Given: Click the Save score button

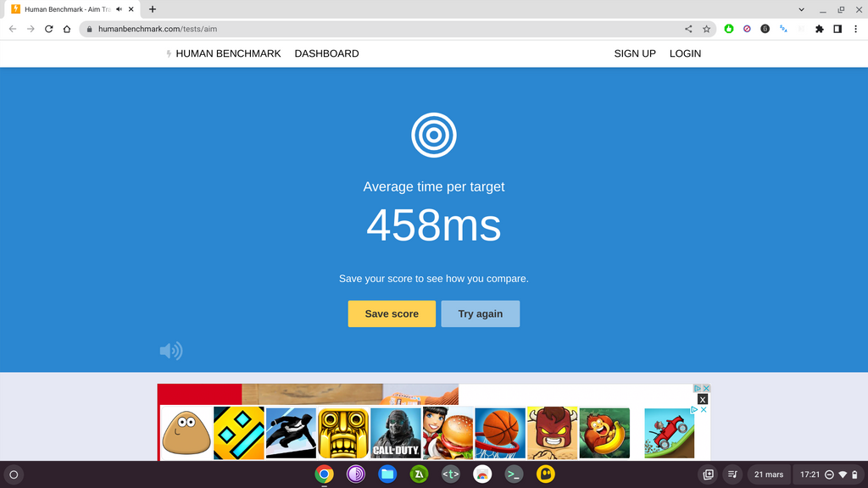Looking at the screenshot, I should pos(392,313).
